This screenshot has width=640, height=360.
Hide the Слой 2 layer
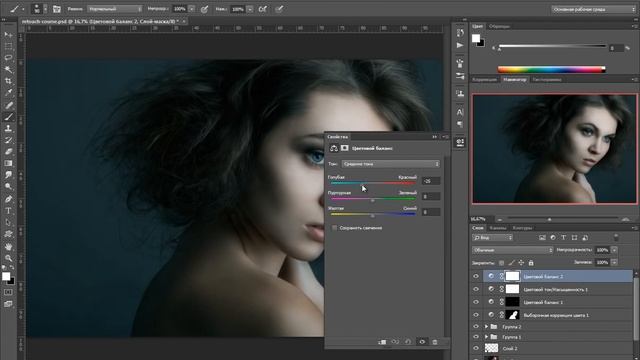(476, 349)
